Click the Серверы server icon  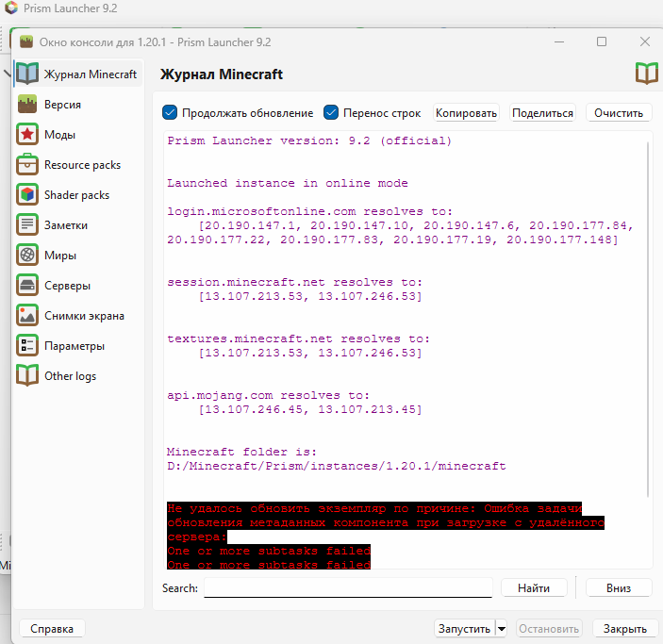point(27,286)
